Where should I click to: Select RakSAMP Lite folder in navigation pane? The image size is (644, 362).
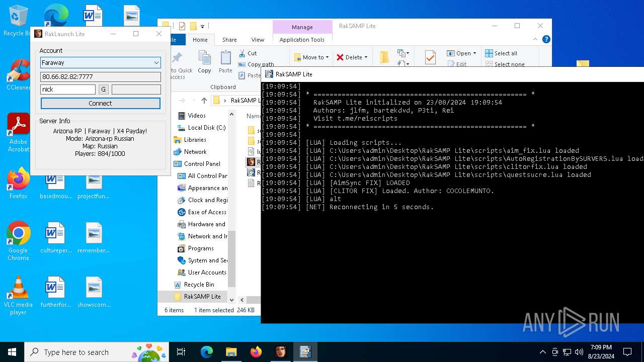point(197,297)
